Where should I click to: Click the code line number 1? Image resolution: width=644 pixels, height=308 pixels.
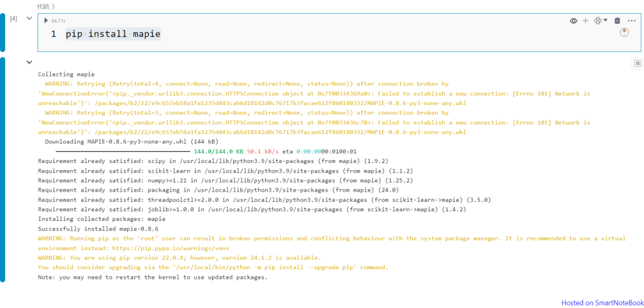pyautogui.click(x=54, y=34)
